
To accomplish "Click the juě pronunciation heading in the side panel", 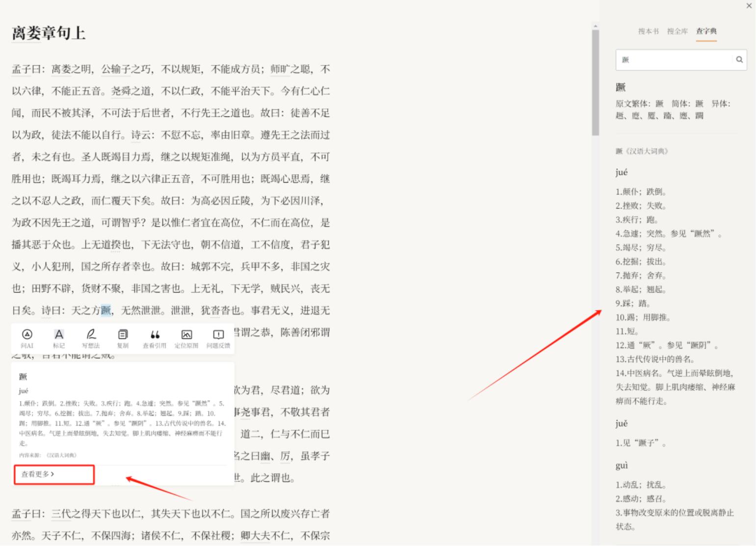I will pos(622,423).
